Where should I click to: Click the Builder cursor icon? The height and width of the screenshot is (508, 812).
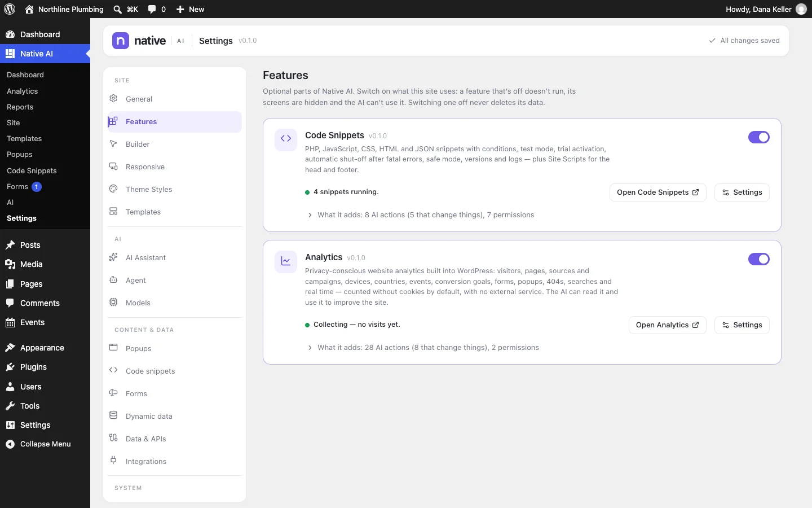pyautogui.click(x=113, y=144)
